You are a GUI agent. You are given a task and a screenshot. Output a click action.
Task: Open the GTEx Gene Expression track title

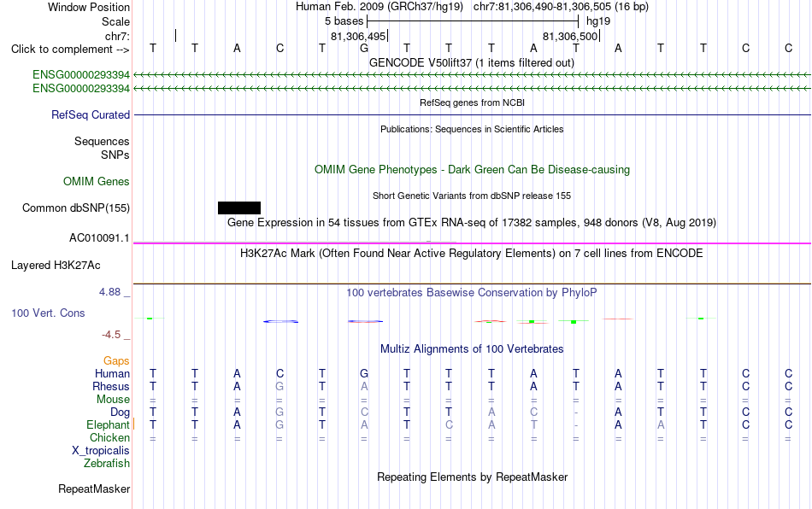(x=472, y=222)
